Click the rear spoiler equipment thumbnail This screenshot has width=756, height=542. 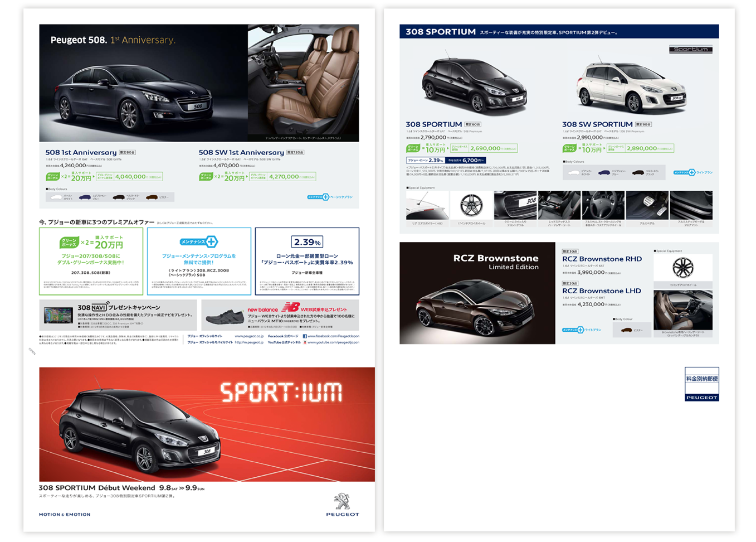click(x=427, y=205)
